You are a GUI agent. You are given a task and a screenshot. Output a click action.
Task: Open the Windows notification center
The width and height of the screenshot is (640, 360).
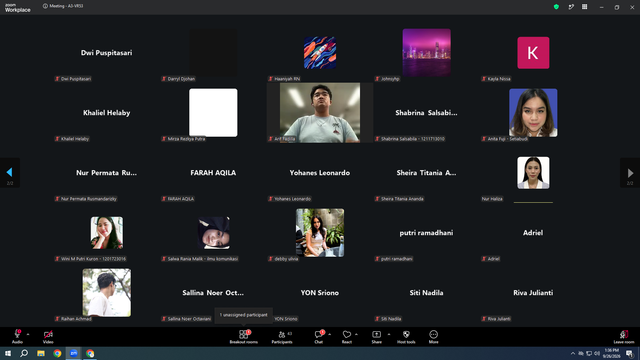[x=629, y=353]
